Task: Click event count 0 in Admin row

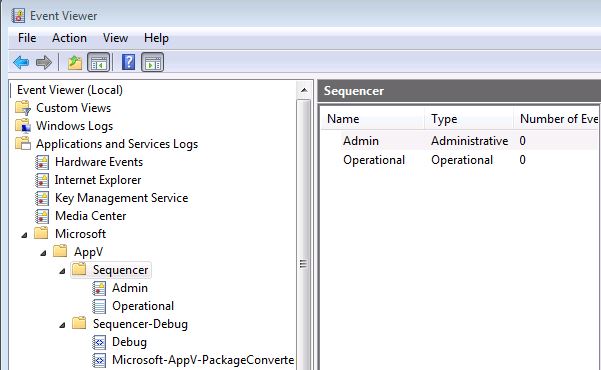Action: point(522,141)
